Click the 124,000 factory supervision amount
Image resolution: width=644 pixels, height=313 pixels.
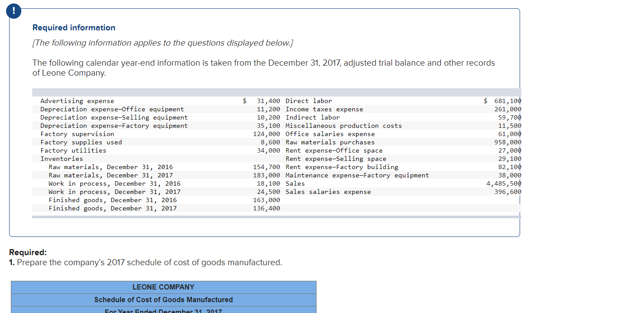[x=267, y=134]
